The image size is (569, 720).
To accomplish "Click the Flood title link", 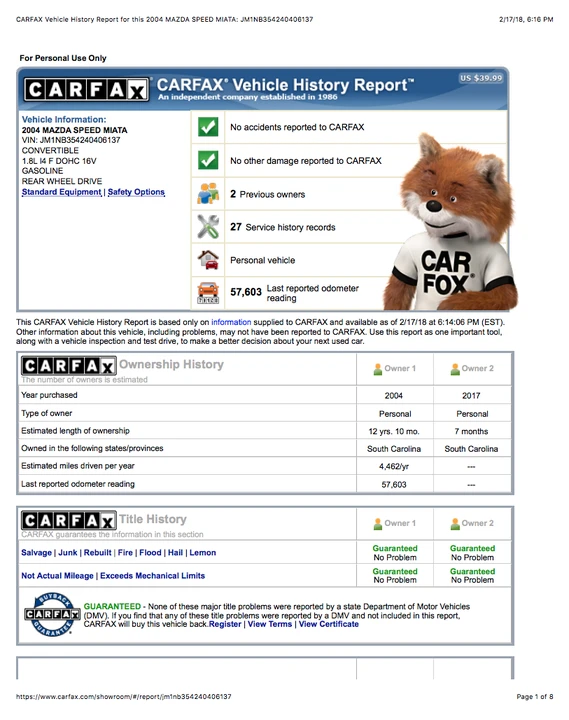I will click(x=150, y=552).
